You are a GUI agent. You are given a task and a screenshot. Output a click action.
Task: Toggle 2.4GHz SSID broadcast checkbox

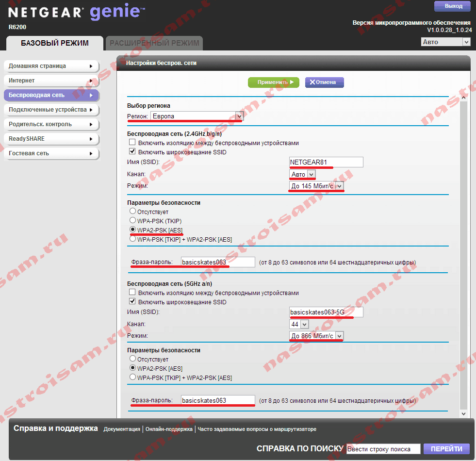coord(132,151)
